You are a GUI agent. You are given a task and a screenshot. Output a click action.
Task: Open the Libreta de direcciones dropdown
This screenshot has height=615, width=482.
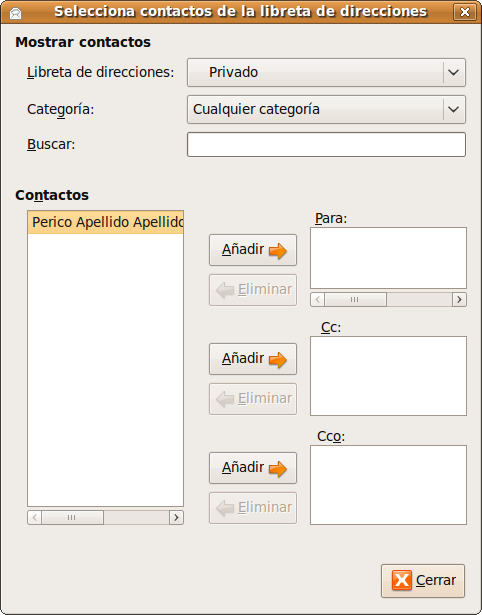326,73
